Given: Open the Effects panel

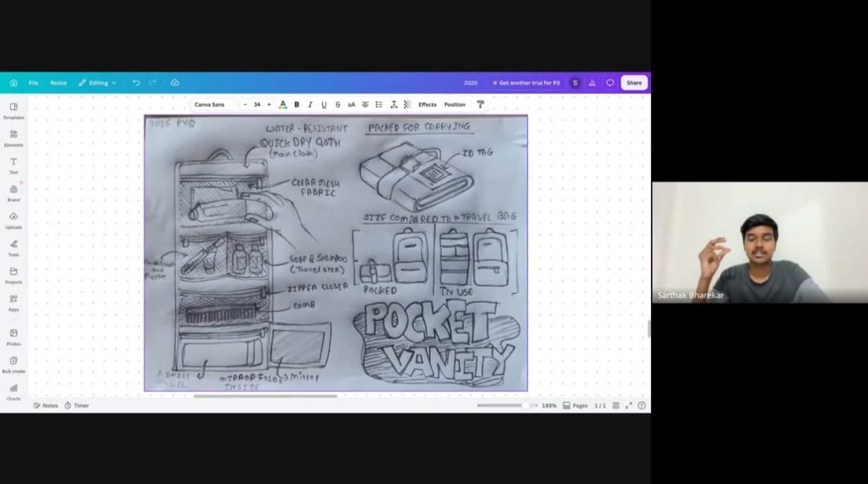Looking at the screenshot, I should point(428,105).
